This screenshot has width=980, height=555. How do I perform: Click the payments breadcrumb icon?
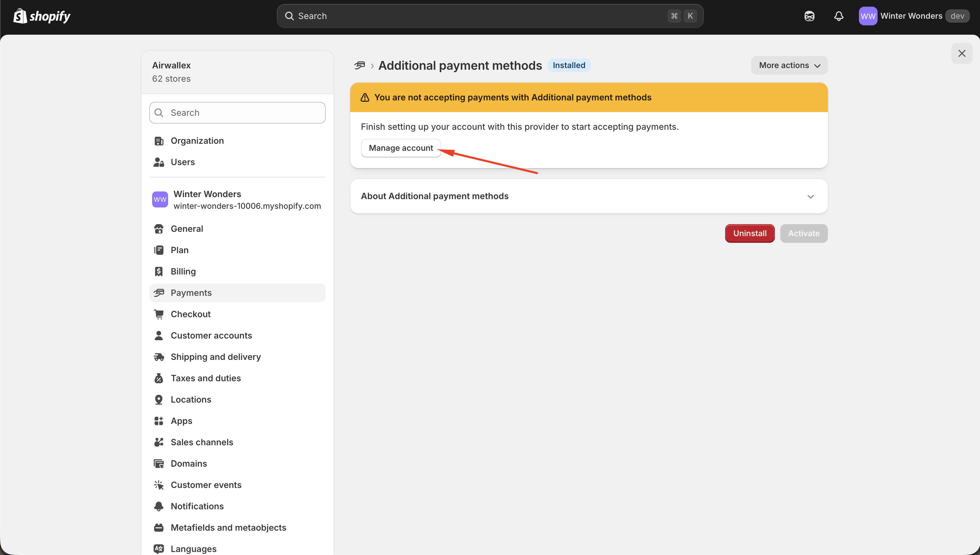click(x=360, y=66)
